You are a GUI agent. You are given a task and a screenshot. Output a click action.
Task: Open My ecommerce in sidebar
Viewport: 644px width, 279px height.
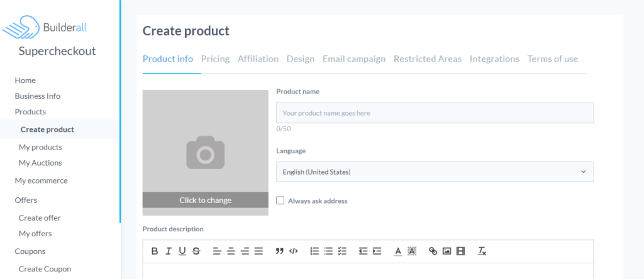41,180
